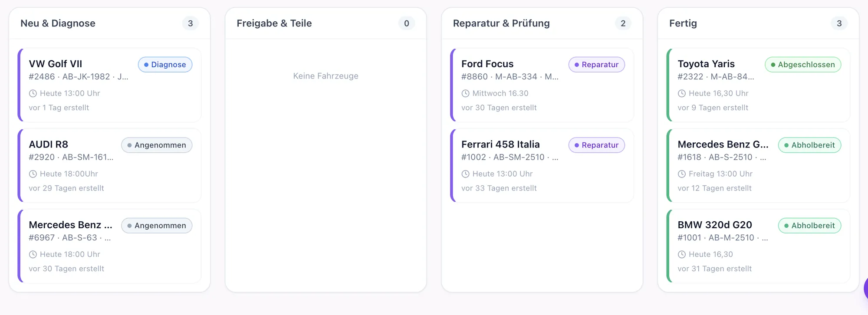
Task: Click the Reparatur badge on the Ford Focus card
Action: [597, 65]
